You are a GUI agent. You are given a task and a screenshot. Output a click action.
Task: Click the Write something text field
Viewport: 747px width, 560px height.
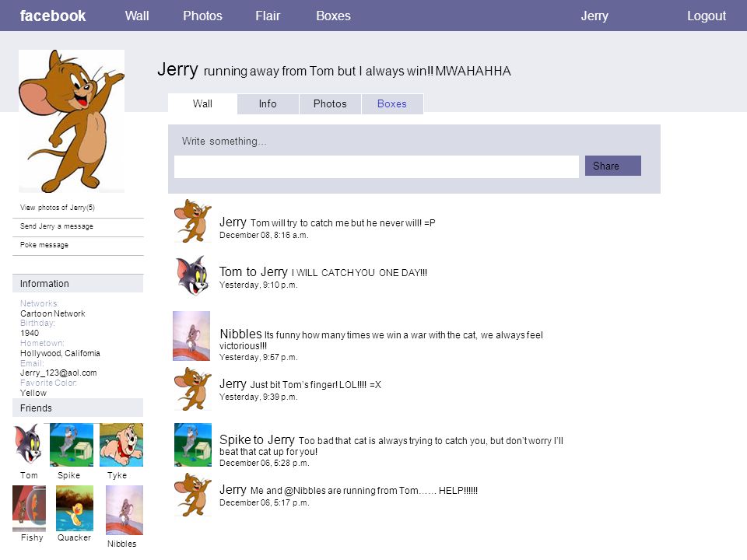pyautogui.click(x=377, y=166)
